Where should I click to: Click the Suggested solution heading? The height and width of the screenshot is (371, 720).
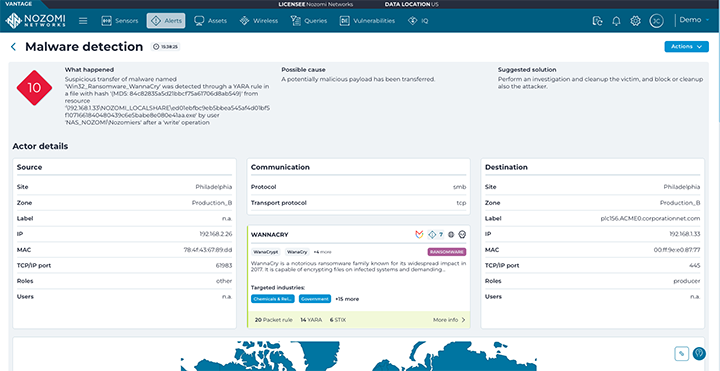[x=527, y=70]
